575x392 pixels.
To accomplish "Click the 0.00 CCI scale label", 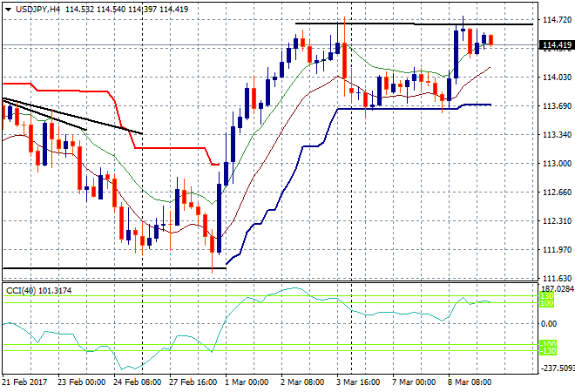I will coord(549,324).
